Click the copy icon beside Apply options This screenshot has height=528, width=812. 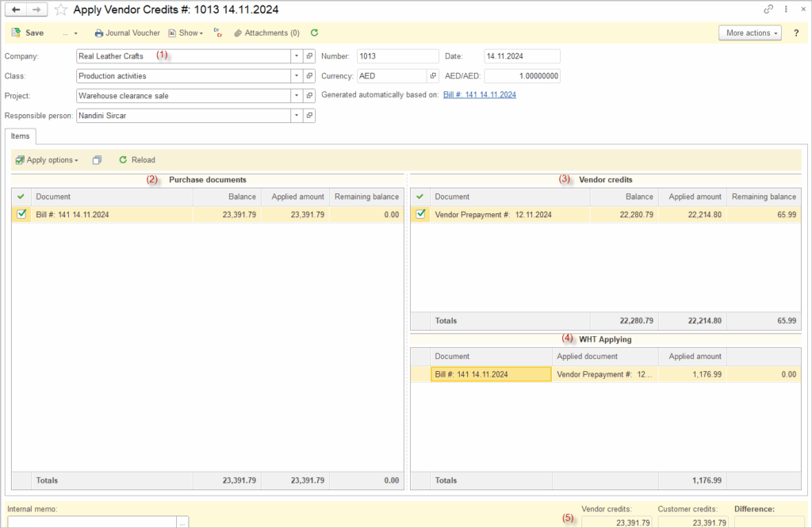pyautogui.click(x=97, y=160)
